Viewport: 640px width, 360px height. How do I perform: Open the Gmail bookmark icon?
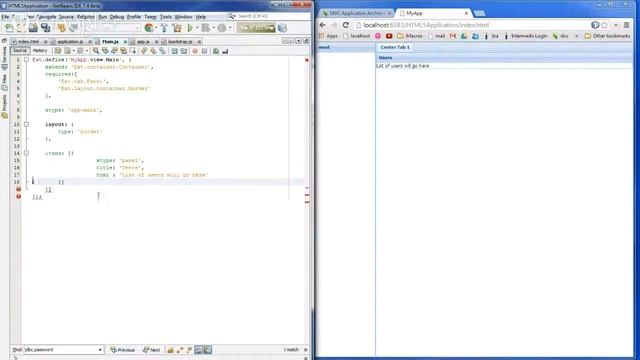453,36
